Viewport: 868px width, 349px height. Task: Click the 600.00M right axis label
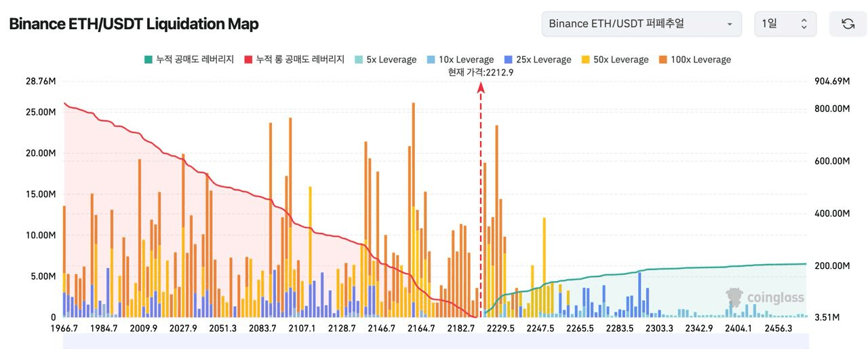[x=832, y=161]
